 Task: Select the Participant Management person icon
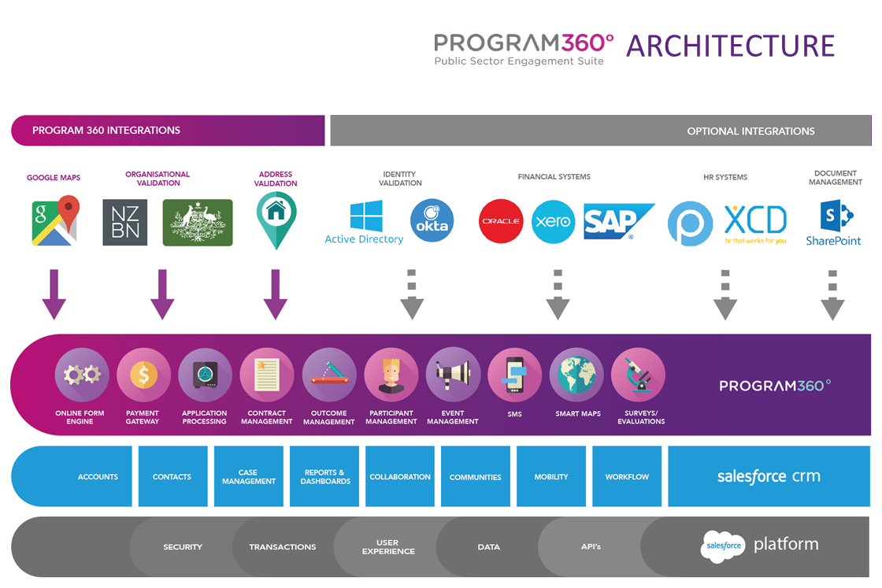coord(391,375)
